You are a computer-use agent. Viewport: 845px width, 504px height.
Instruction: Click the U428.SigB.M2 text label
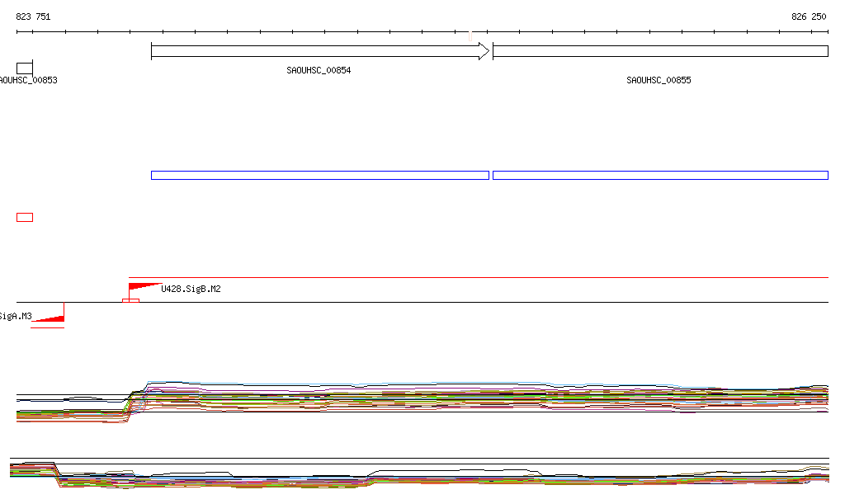point(191,289)
